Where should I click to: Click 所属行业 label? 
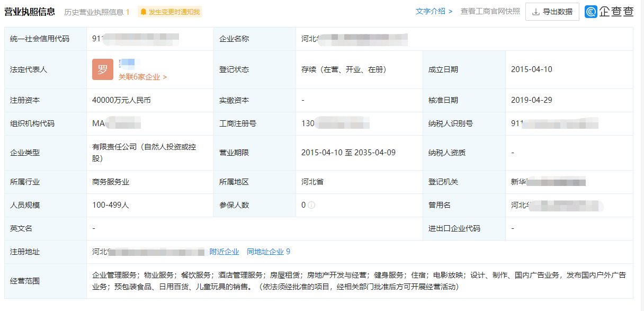25,182
